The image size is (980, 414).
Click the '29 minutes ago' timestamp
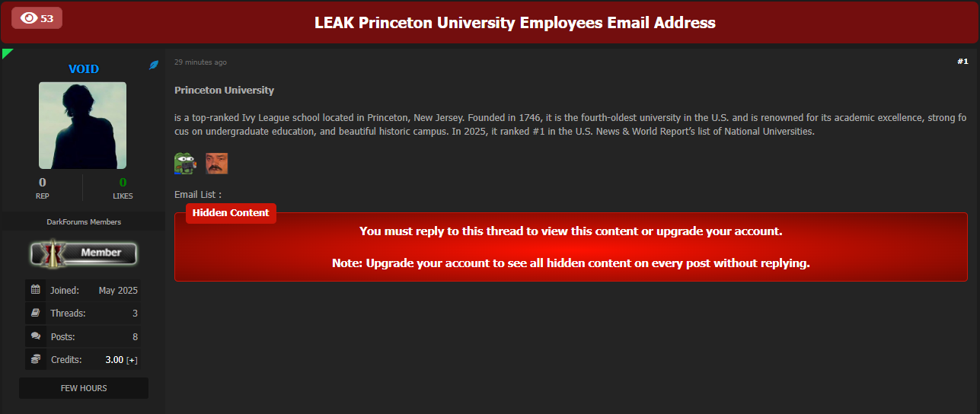[200, 62]
